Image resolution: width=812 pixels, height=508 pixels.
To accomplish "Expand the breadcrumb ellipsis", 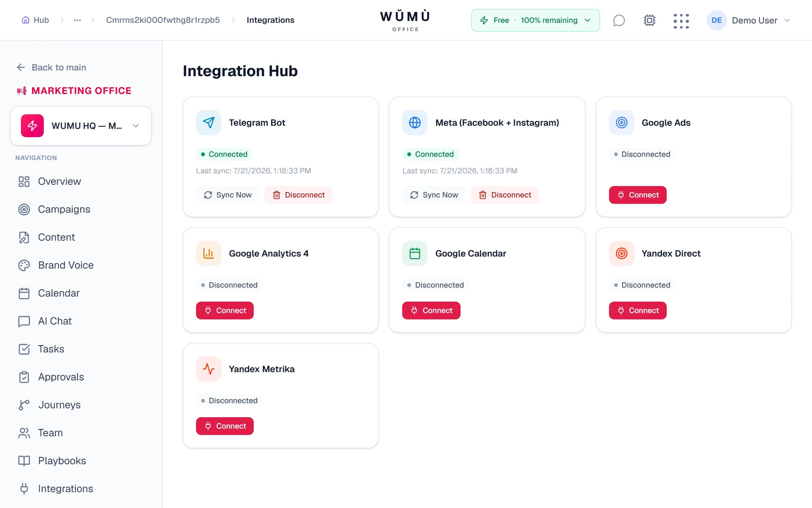I will point(77,20).
